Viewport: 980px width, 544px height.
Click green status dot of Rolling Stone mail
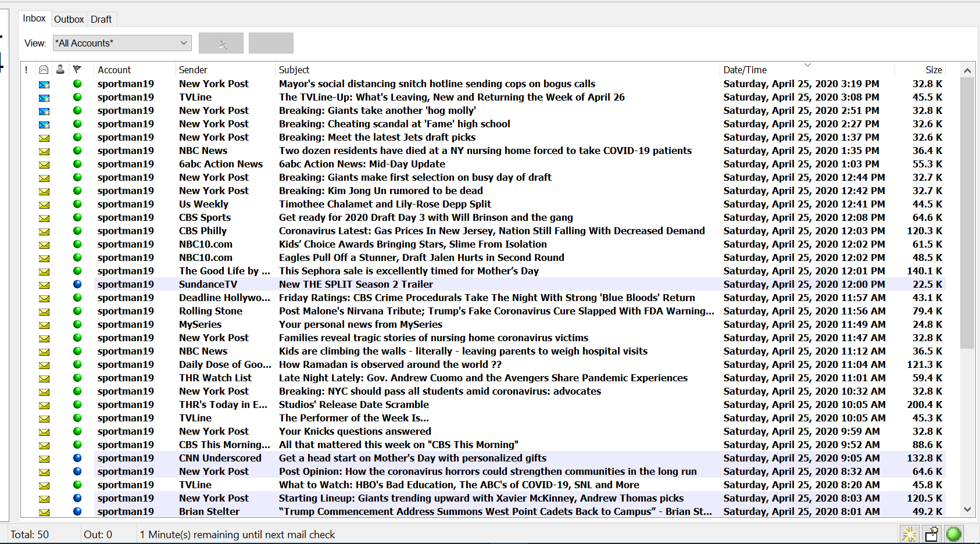pos(77,311)
